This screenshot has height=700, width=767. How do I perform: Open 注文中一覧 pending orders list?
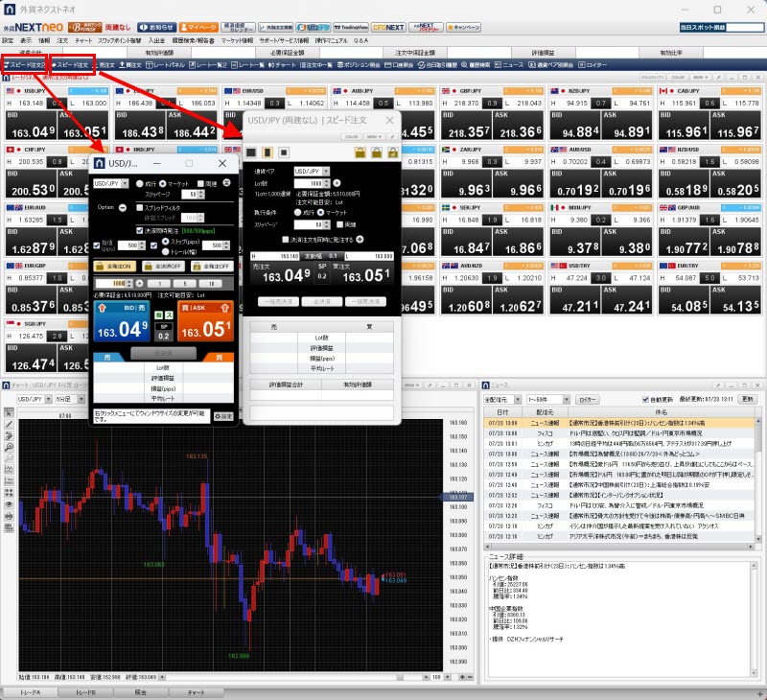click(x=316, y=64)
